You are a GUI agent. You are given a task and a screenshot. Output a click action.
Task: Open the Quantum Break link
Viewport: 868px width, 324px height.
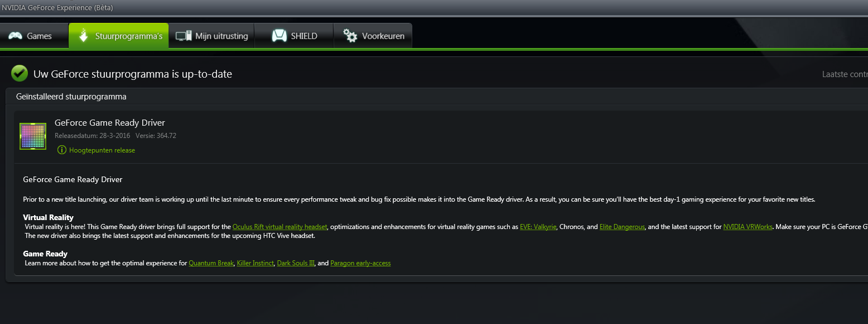point(211,263)
